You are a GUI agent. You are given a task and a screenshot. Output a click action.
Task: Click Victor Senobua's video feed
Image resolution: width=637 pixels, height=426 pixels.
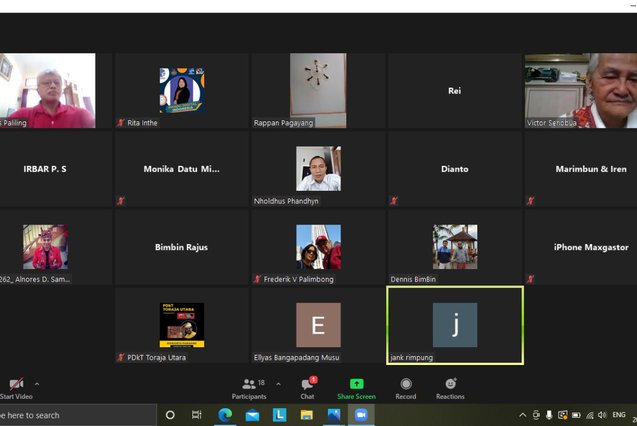tap(580, 91)
